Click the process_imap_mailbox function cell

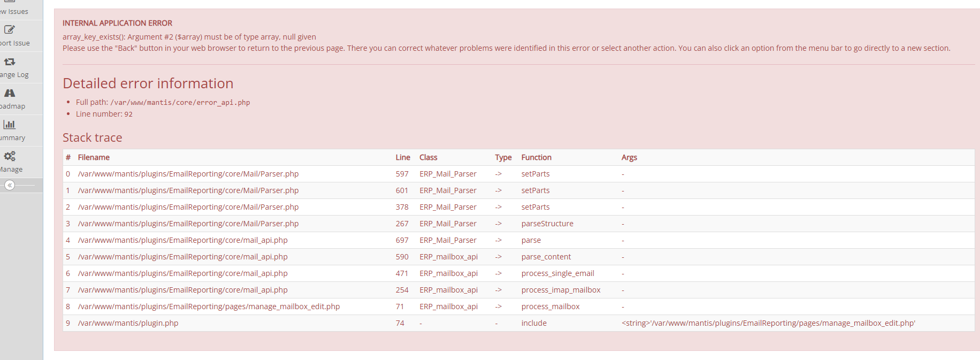[x=561, y=290]
